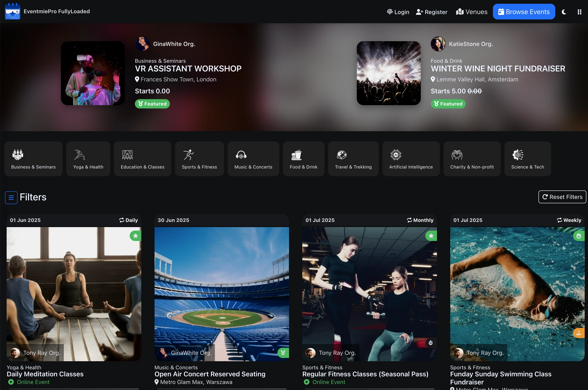The image size is (588, 390).
Task: Click Metro Glam Max pin under concert
Action: point(156,382)
